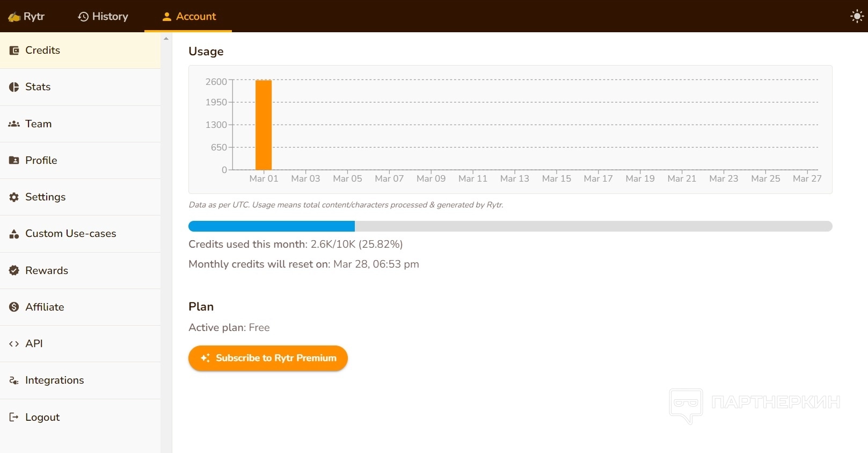Open the History tab

[103, 16]
